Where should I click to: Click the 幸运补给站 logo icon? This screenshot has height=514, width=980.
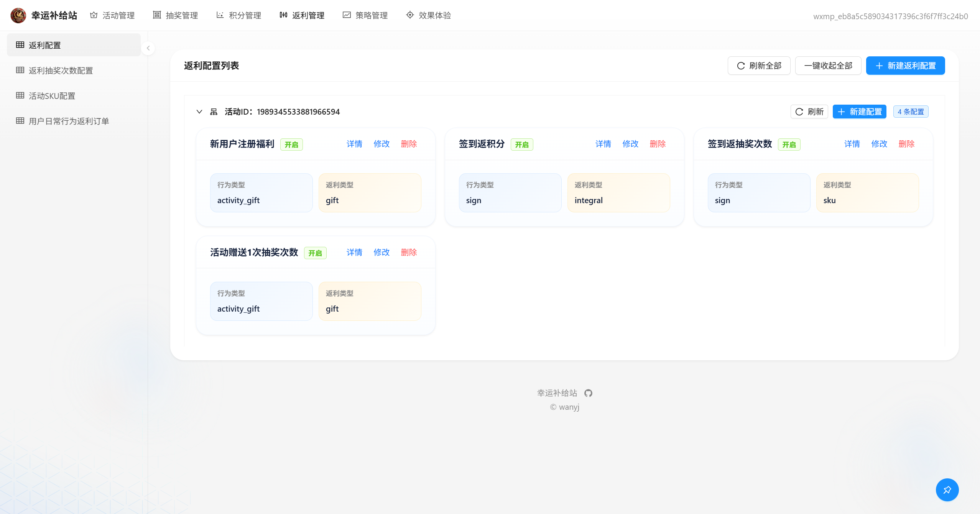coord(18,15)
